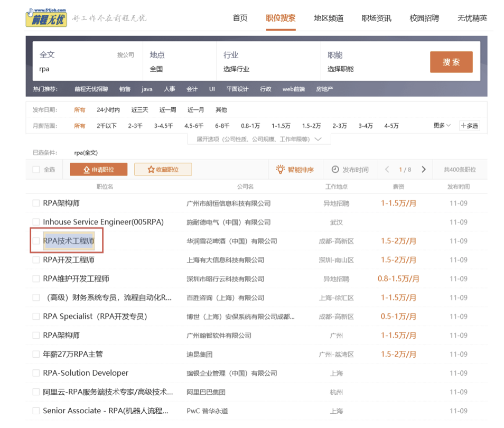Open the 地区频道 nav tab
Image resolution: width=504 pixels, height=428 pixels.
click(x=329, y=18)
